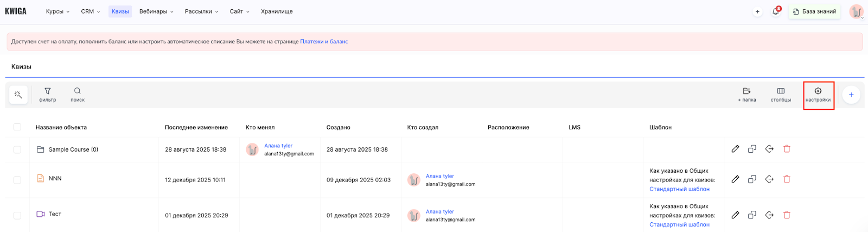Open the Хранилище menu item

(277, 11)
